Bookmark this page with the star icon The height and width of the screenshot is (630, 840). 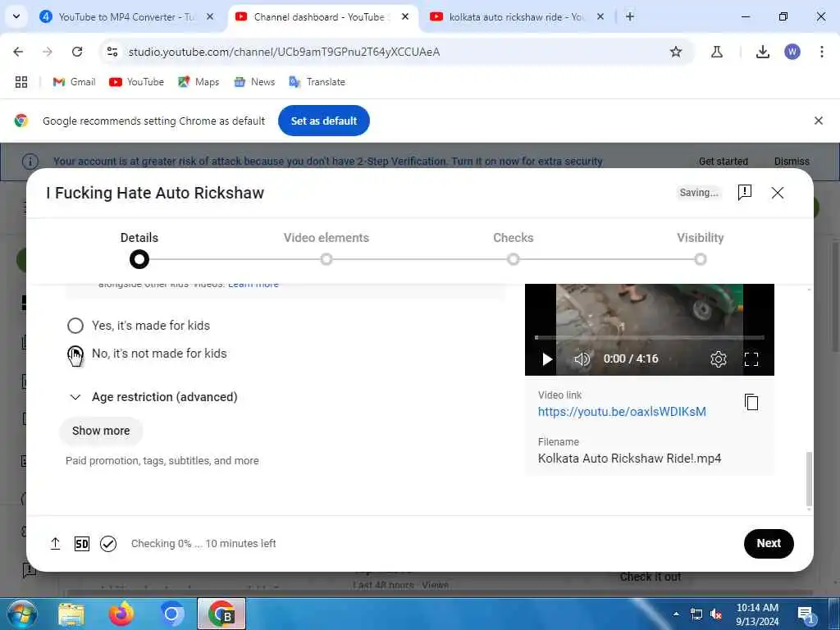coord(676,52)
